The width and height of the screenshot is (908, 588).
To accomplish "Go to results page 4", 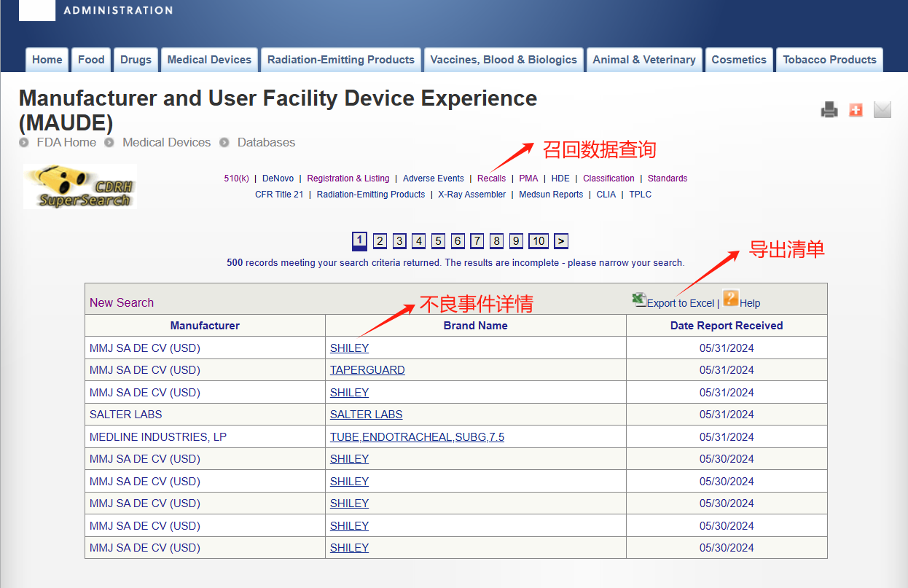I will pos(418,241).
